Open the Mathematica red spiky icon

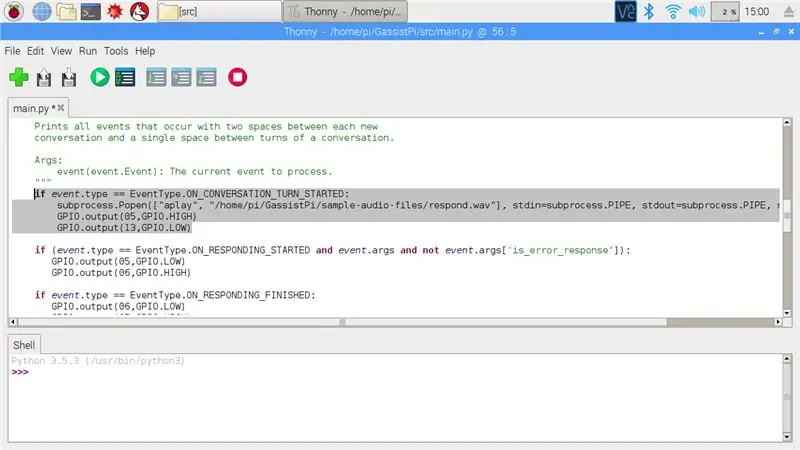[x=115, y=11]
